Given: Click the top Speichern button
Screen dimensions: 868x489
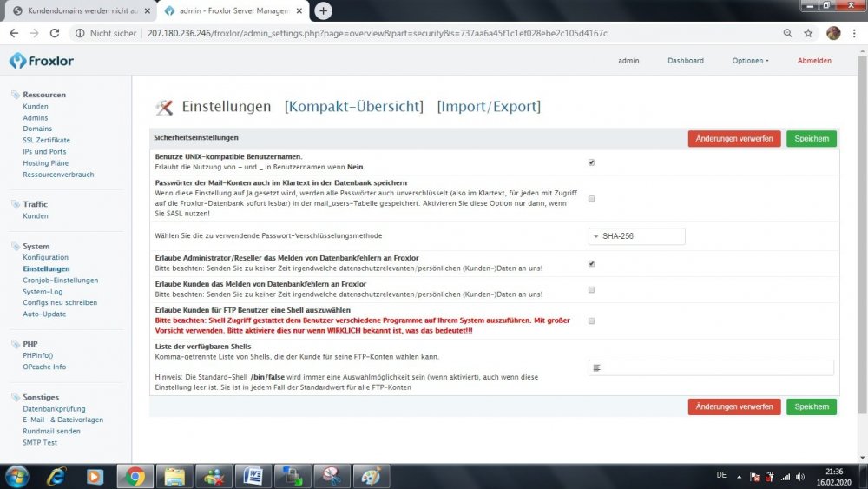Looking at the screenshot, I should [x=812, y=139].
